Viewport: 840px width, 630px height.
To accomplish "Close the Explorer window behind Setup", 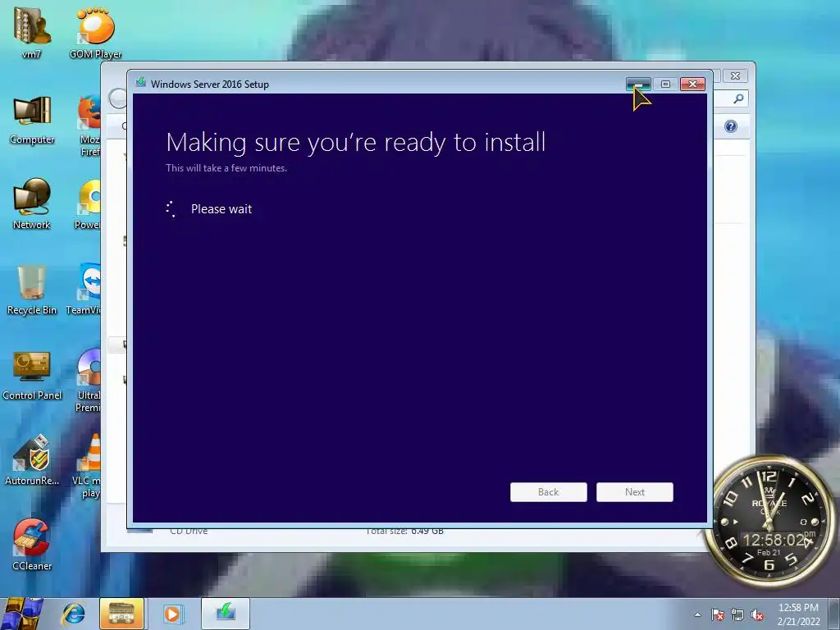I will point(736,76).
